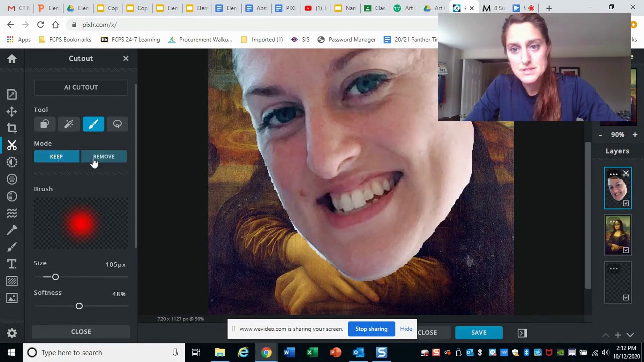The image size is (644, 362).
Task: Switch to the YouTube browser tab
Action: (x=316, y=8)
